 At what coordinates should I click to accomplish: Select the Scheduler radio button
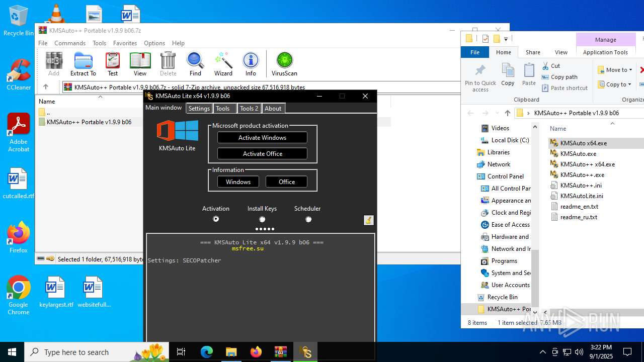(308, 219)
